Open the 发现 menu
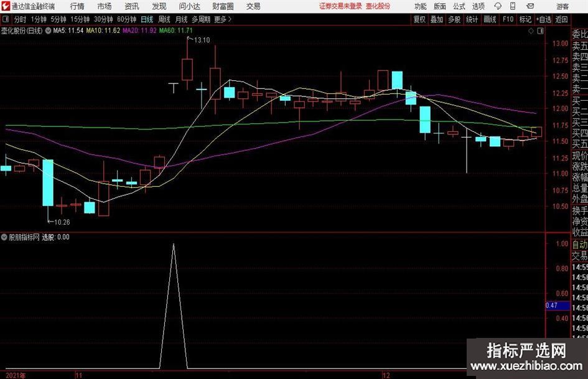 coord(159,6)
